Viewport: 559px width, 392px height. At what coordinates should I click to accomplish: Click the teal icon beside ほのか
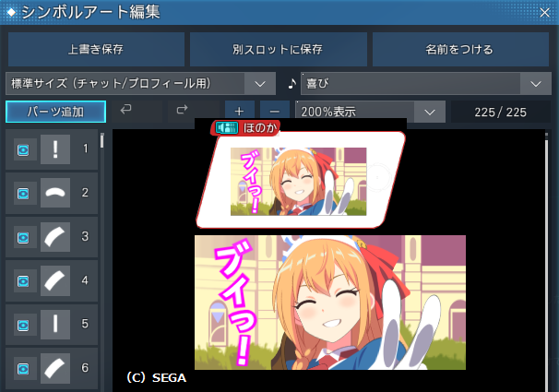click(227, 128)
